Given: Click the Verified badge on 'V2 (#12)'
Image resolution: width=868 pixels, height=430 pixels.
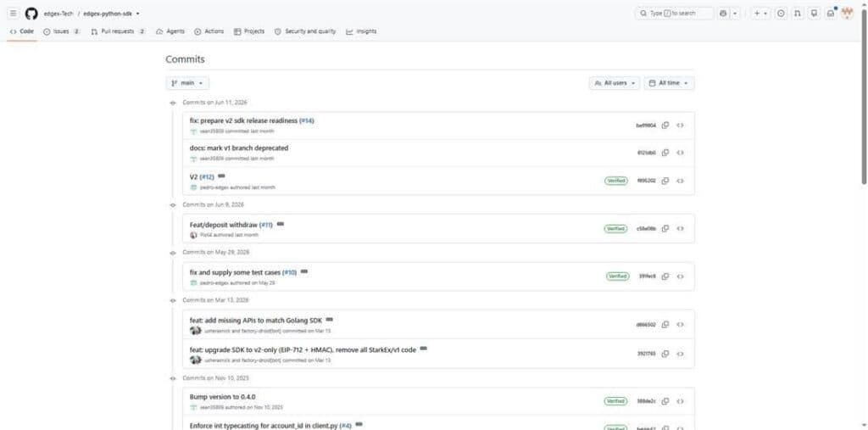Looking at the screenshot, I should click(x=616, y=181).
